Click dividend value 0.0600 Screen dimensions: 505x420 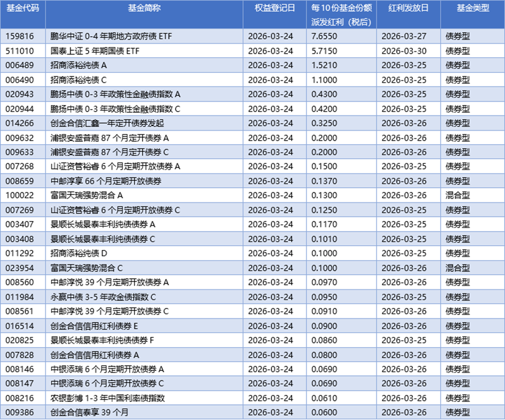point(325,412)
